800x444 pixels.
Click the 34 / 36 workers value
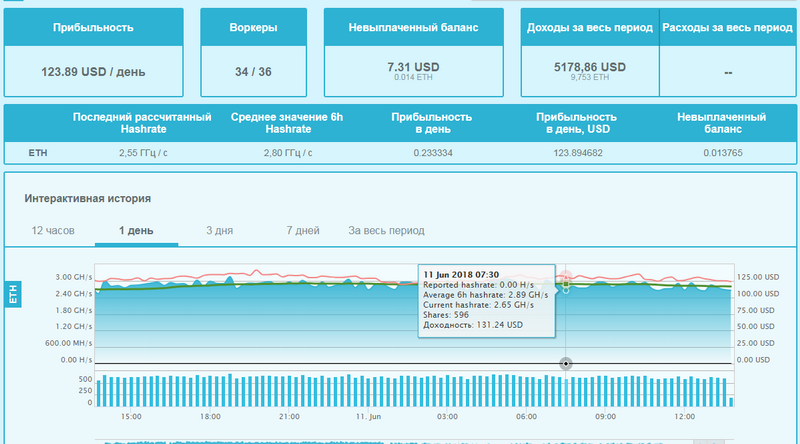pos(254,72)
